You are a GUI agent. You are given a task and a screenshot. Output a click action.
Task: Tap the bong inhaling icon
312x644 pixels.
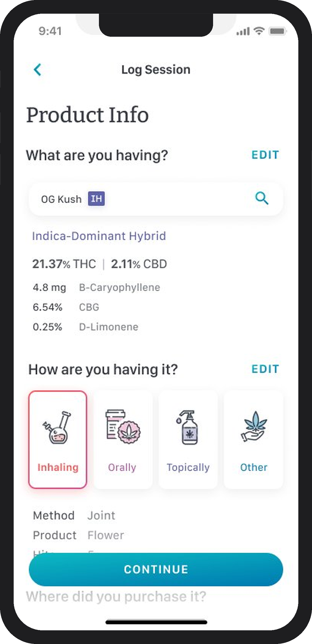57,427
